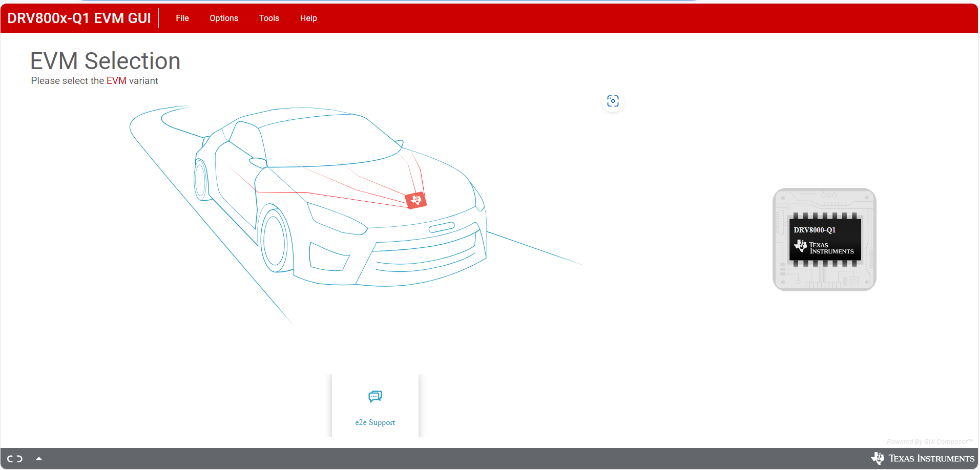Click the EVM Selection heading

pos(105,60)
